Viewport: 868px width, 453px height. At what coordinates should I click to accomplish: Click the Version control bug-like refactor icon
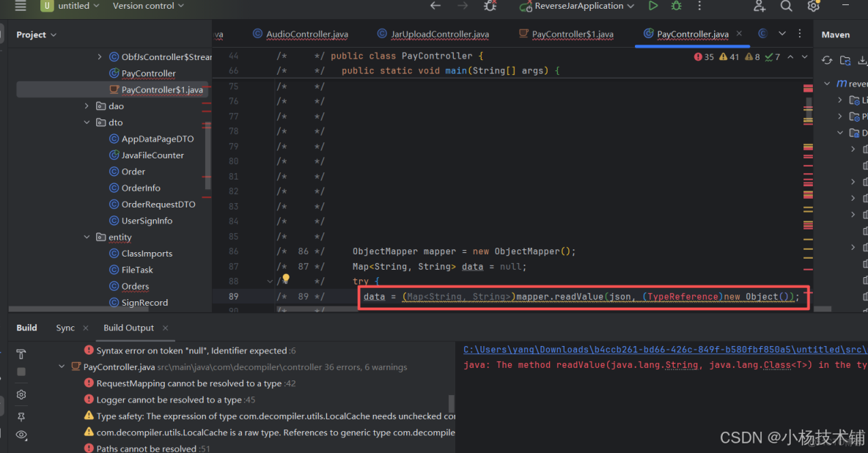[490, 6]
